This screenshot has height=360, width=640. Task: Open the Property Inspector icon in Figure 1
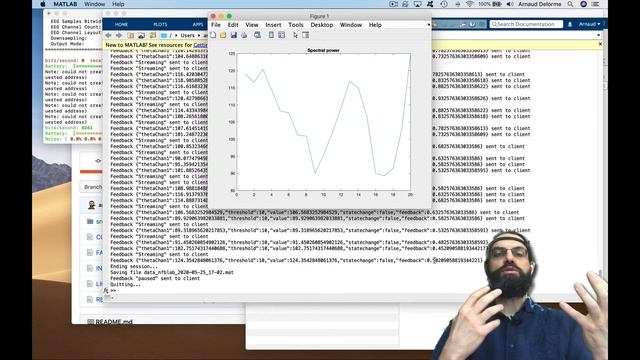click(305, 36)
